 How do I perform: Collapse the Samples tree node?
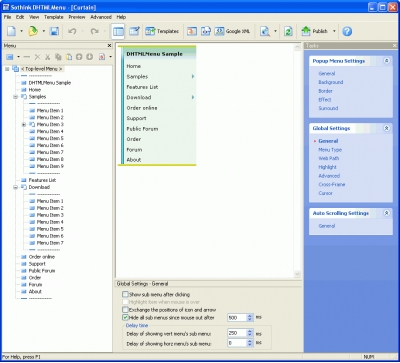pos(15,97)
